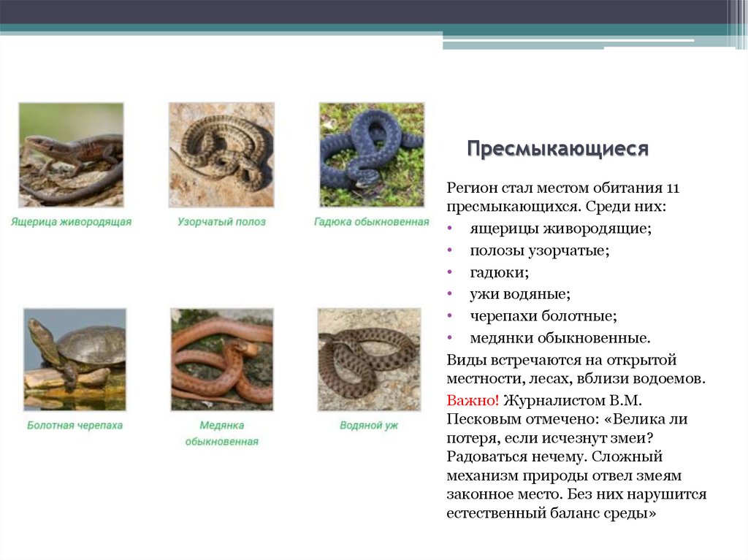Screen dimensions: 748x560
Task: Open the Гадюка обыкновенная viper photo
Action: [372, 155]
